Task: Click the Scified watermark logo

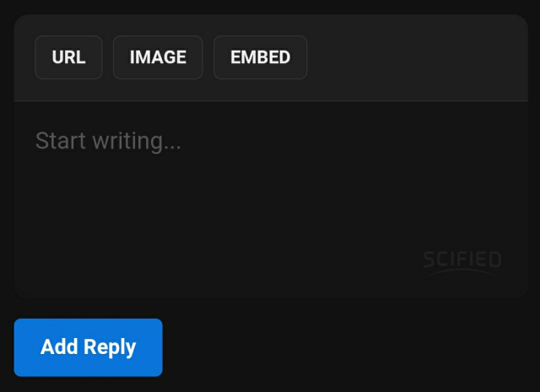Action: tap(462, 264)
